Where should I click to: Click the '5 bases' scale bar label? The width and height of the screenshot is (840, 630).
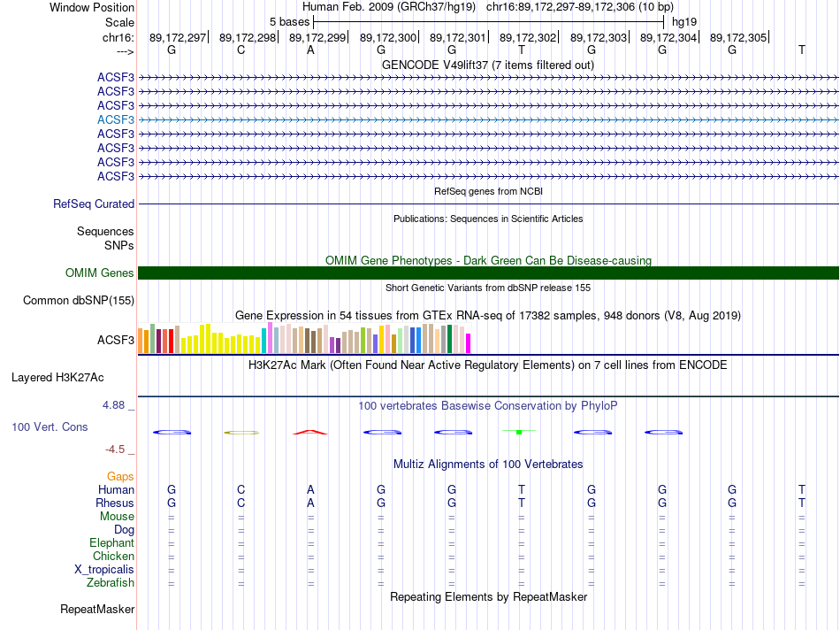(x=289, y=22)
